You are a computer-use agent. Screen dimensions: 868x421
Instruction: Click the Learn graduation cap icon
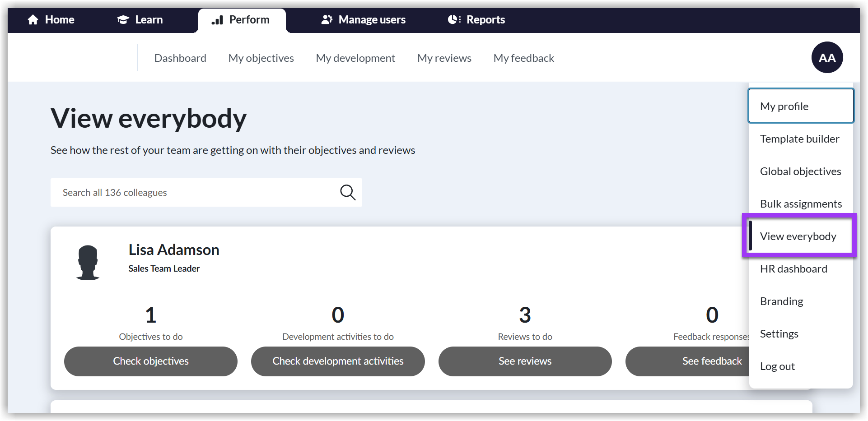click(x=123, y=20)
